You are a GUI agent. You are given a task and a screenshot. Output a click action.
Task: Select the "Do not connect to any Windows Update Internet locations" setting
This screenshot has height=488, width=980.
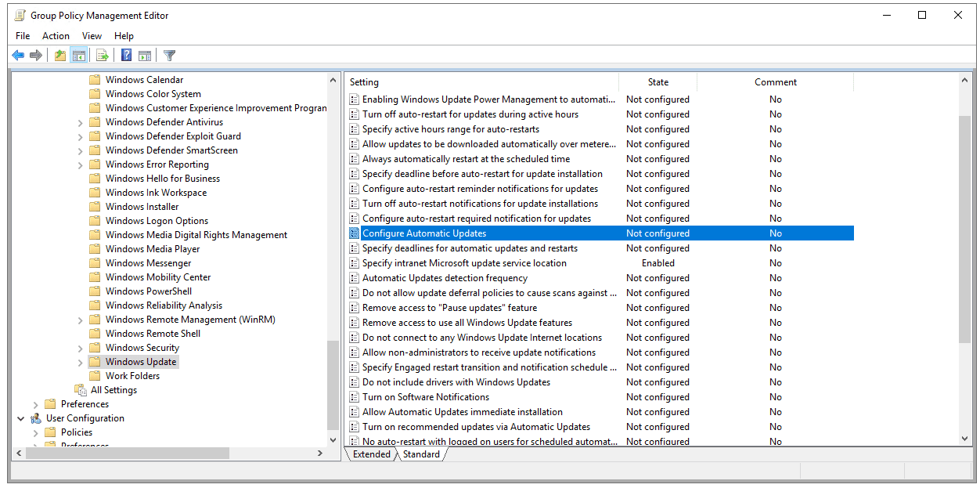pos(482,338)
